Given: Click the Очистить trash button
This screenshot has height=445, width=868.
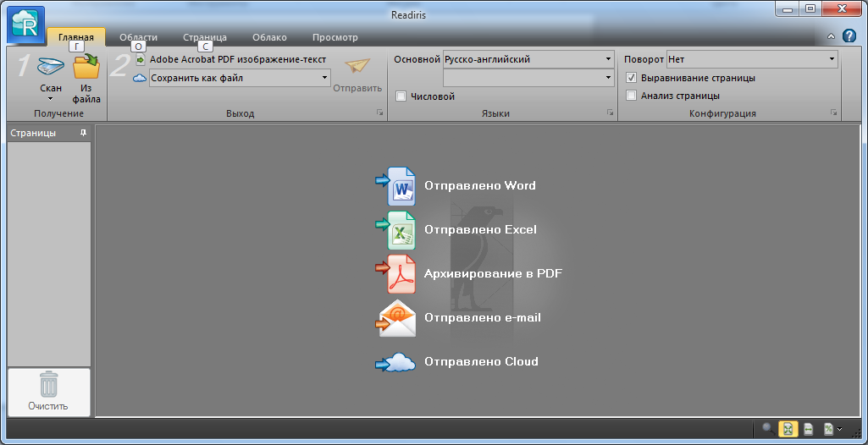Looking at the screenshot, I should [x=49, y=392].
